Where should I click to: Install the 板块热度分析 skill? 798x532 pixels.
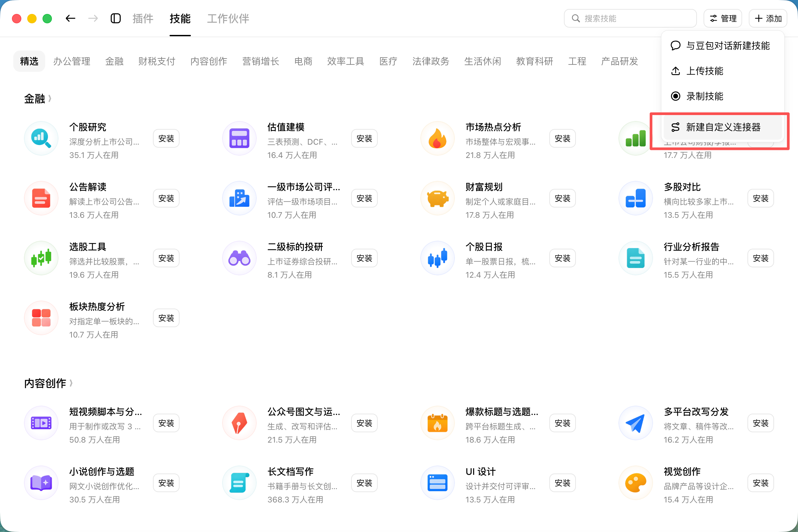tap(166, 318)
